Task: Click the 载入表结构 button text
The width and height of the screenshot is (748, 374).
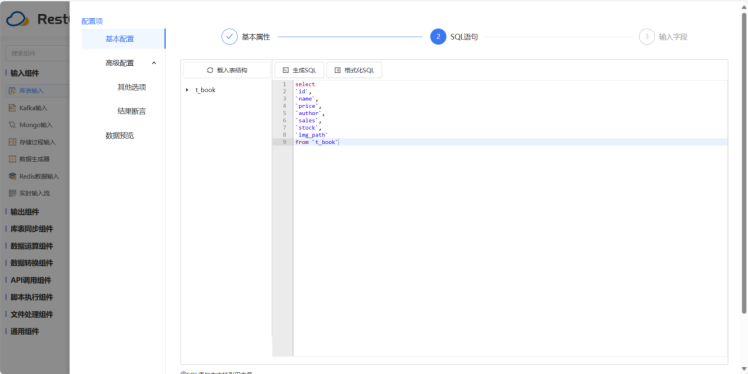Action: point(232,70)
